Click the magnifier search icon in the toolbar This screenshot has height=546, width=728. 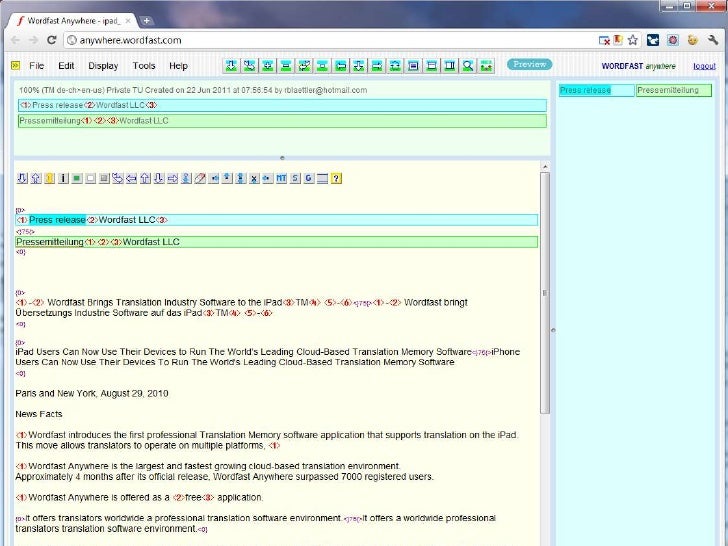coord(468,66)
